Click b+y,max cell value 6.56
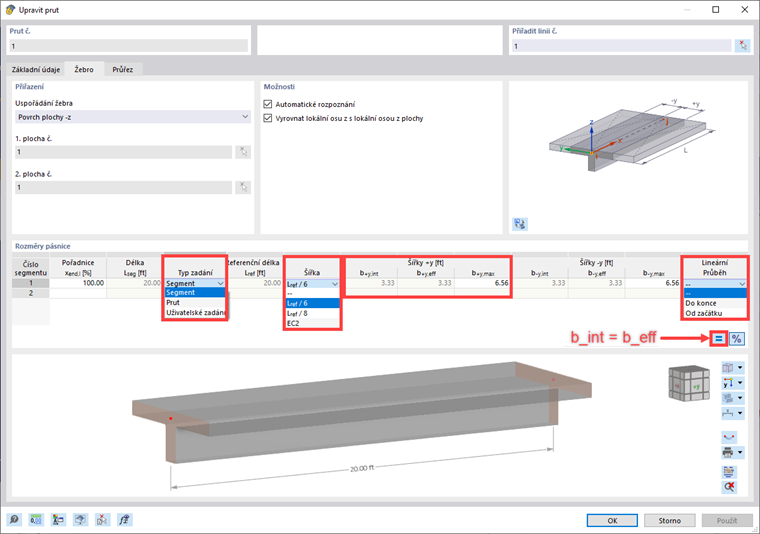The height and width of the screenshot is (534, 760). pyautogui.click(x=482, y=283)
